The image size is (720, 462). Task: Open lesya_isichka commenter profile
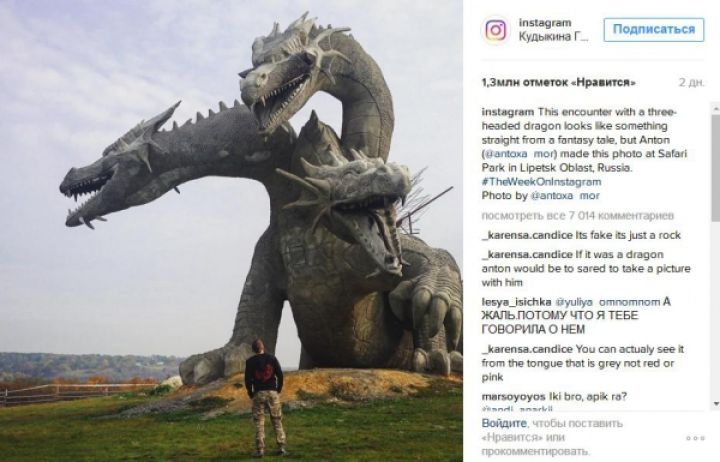[516, 302]
